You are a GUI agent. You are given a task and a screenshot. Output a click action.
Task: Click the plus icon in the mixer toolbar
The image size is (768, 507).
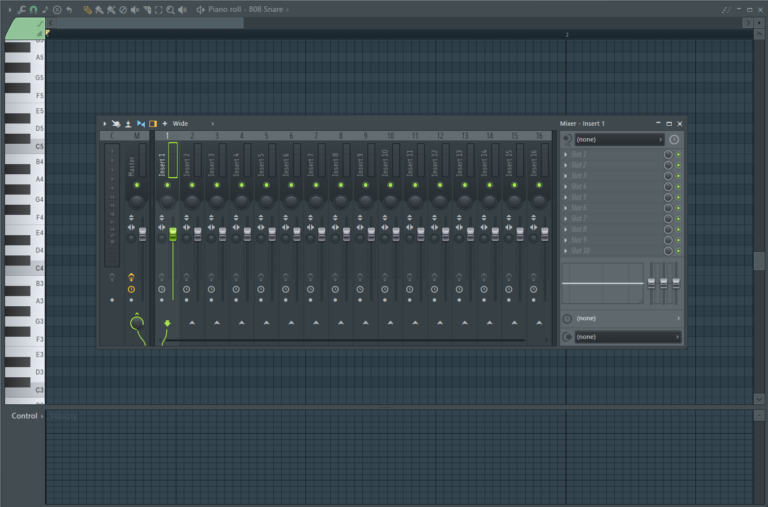(x=165, y=124)
